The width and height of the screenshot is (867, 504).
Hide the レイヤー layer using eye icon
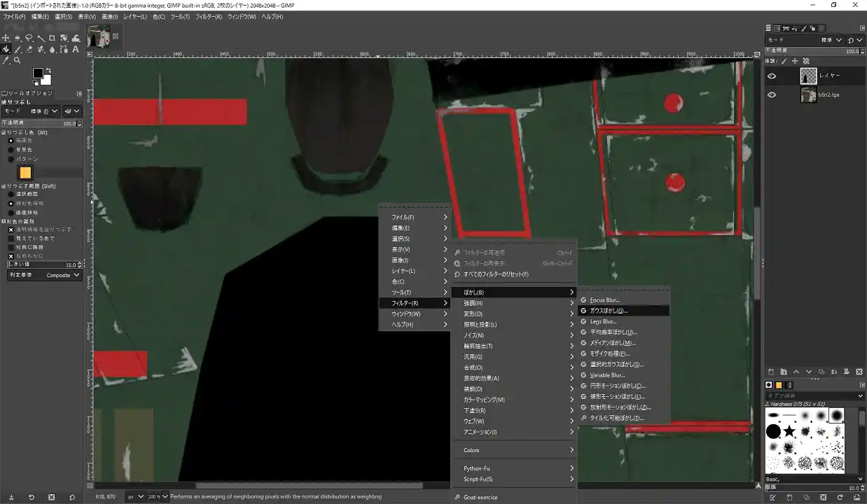[772, 76]
